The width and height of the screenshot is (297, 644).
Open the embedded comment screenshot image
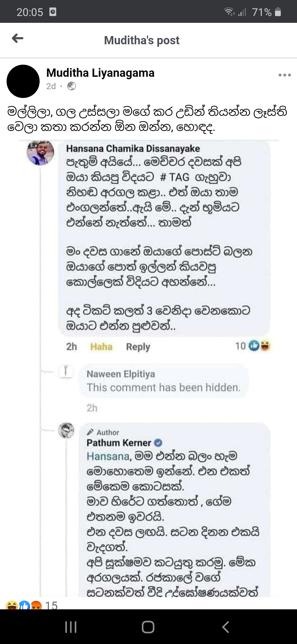coord(148,369)
